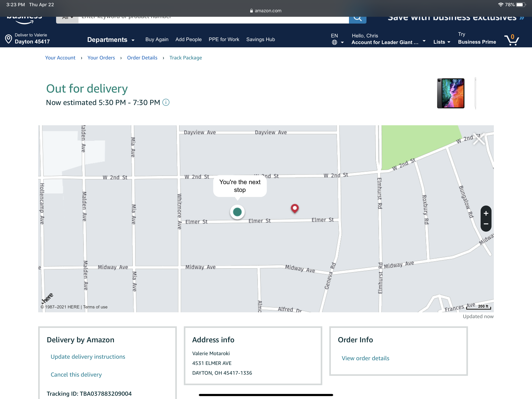Image resolution: width=532 pixels, height=399 pixels.
Task: Open the EN language dropdown arrow
Action: tap(342, 43)
